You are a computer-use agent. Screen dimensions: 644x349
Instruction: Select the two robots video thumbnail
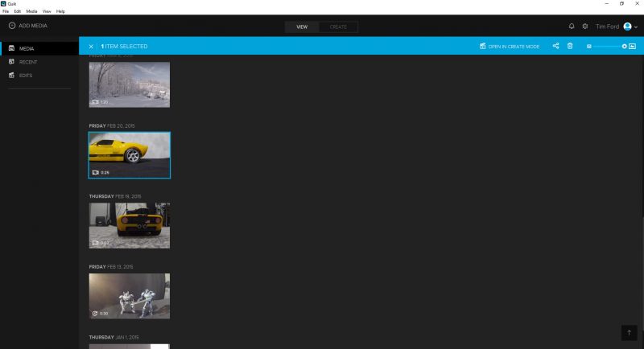(x=129, y=296)
